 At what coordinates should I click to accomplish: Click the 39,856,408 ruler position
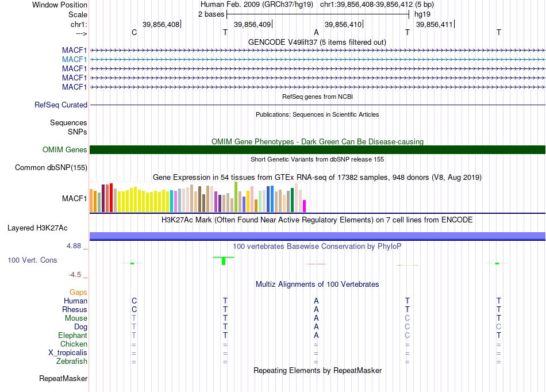[161, 24]
